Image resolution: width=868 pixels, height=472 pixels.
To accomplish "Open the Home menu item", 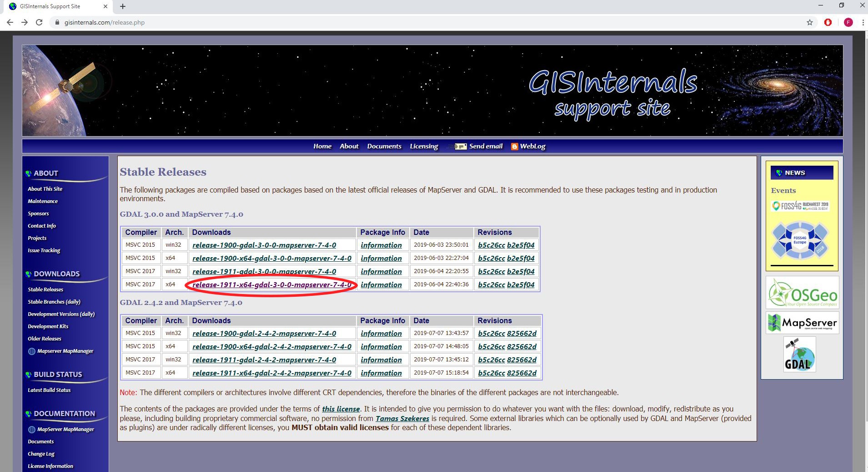I will click(322, 146).
